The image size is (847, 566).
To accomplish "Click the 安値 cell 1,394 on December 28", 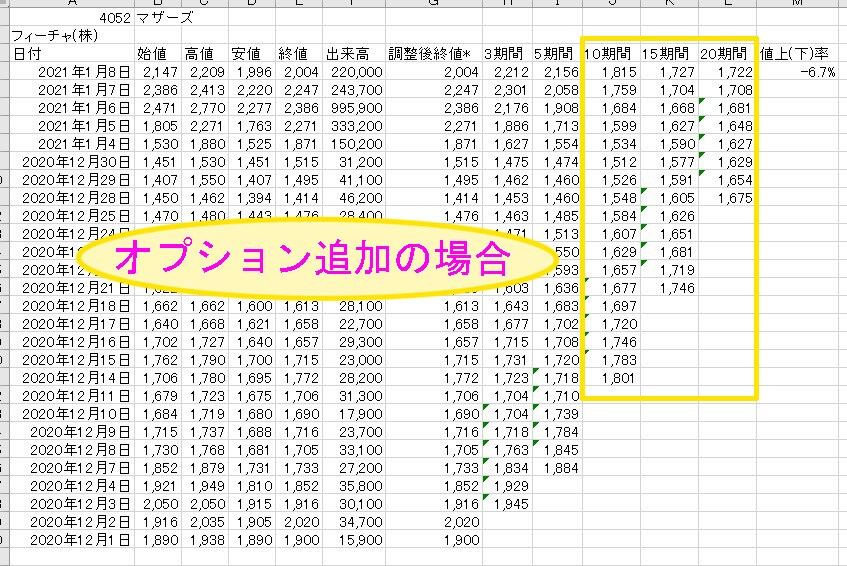I will [x=252, y=198].
